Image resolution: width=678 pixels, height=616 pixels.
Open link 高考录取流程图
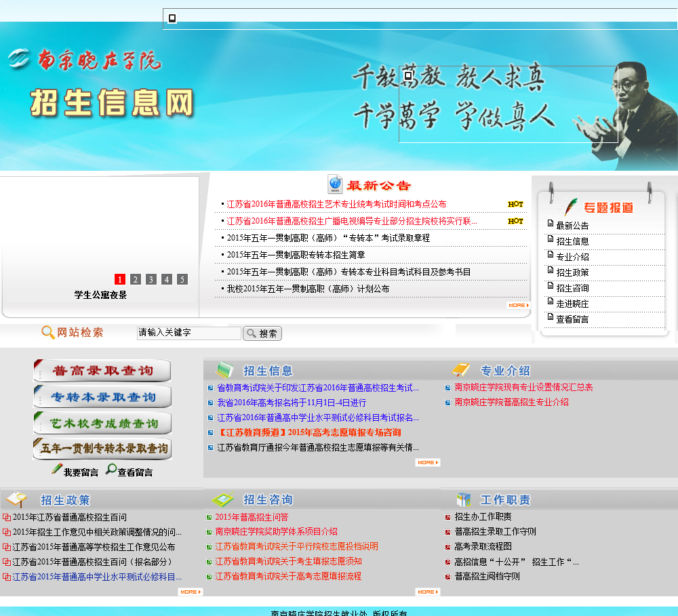[483, 546]
